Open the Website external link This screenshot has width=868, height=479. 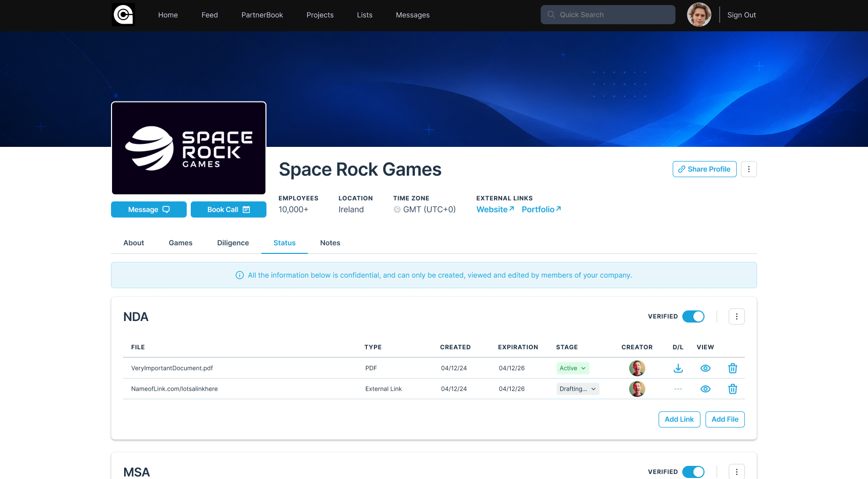tap(496, 209)
